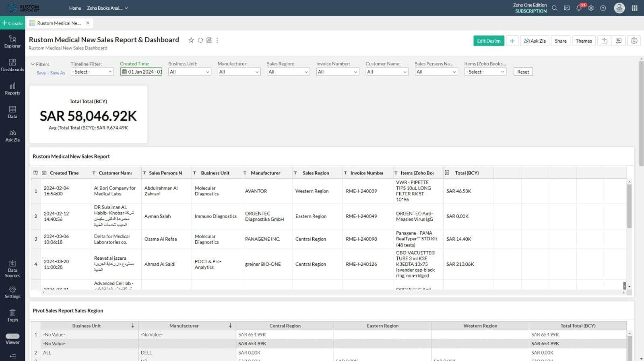
Task: Open the Dashboards sidebar section
Action: [x=12, y=65]
